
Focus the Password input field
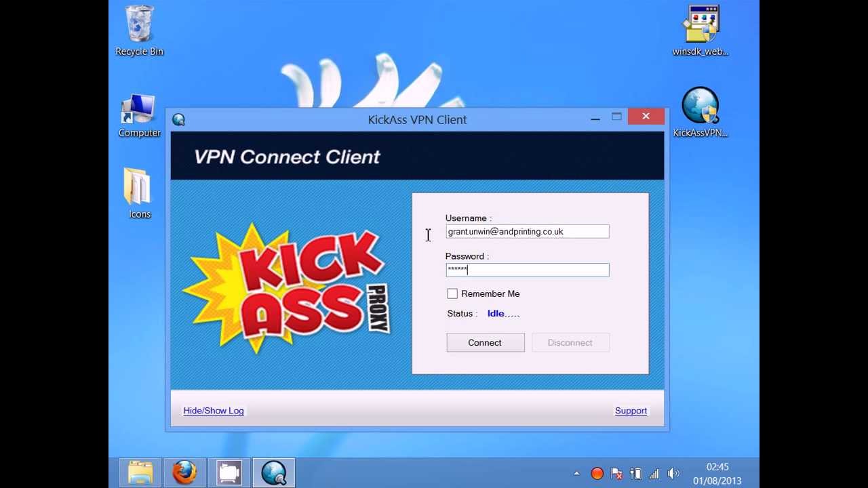coord(528,270)
